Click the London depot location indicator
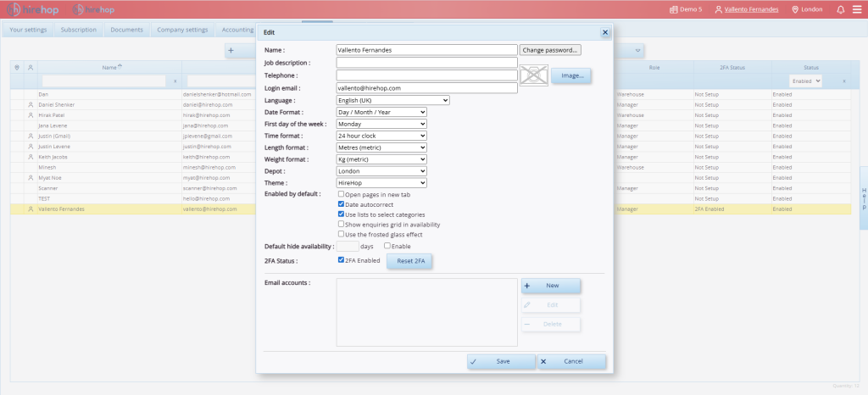Viewport: 868px width, 395px height. coord(807,9)
